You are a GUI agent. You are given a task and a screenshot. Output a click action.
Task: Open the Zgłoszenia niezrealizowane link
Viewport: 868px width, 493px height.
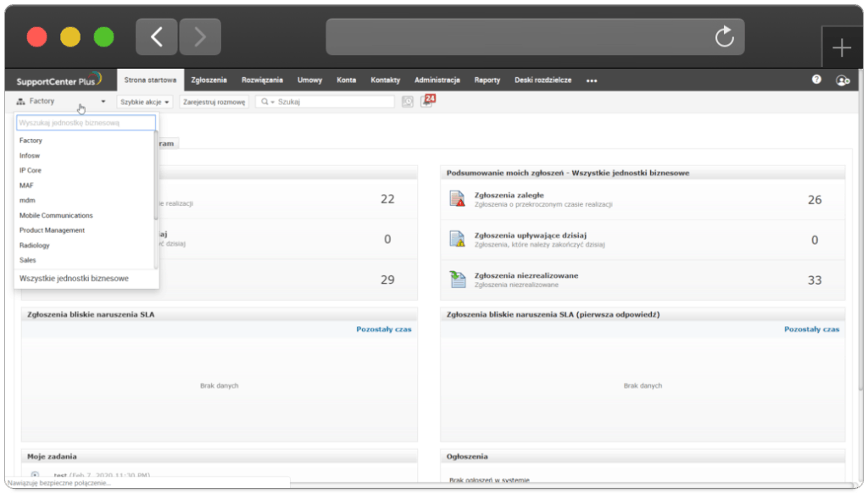point(526,275)
